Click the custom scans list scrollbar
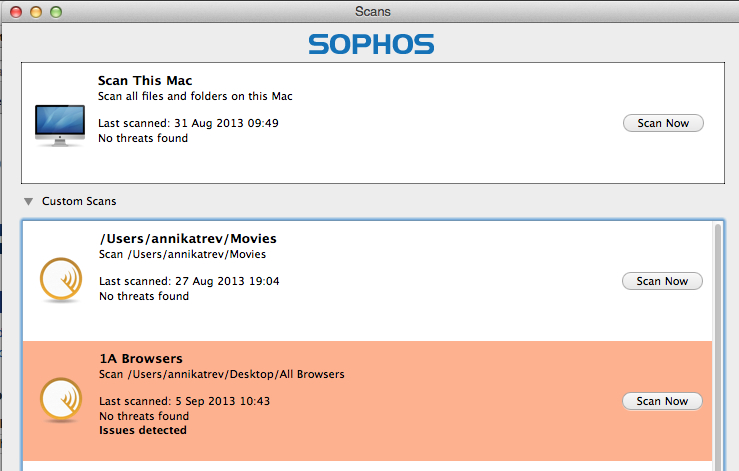The image size is (739, 471). (717, 340)
